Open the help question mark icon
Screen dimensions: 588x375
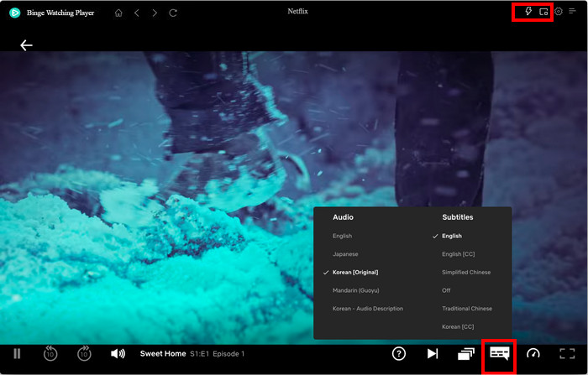tap(399, 353)
